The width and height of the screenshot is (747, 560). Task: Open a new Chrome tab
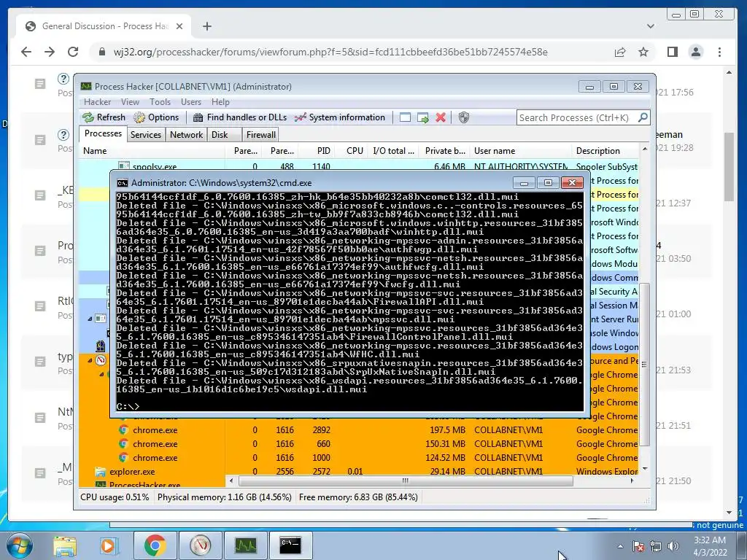click(206, 26)
